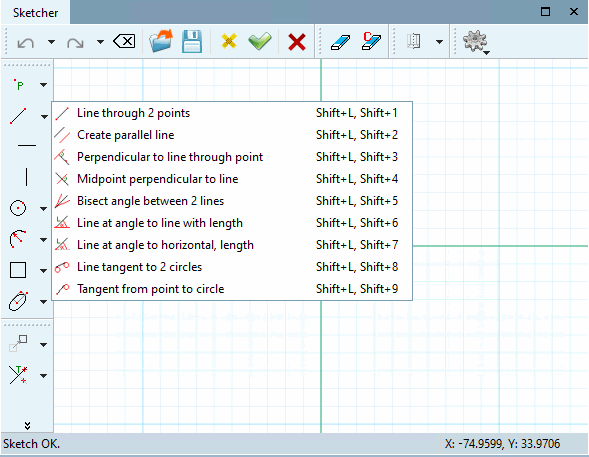Viewport: 589px width, 457px height.
Task: Expand the Arc tool dropdown arrow
Action: [x=44, y=240]
